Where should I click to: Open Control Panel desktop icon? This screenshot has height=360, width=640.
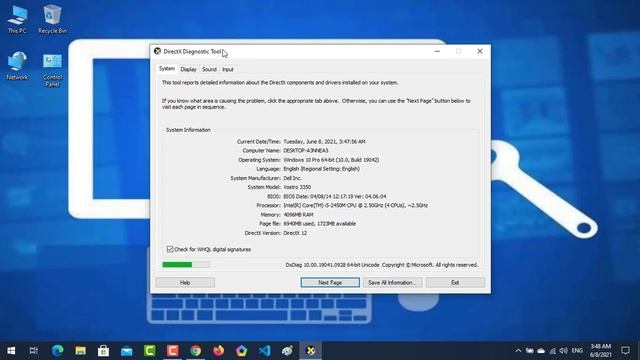click(52, 69)
